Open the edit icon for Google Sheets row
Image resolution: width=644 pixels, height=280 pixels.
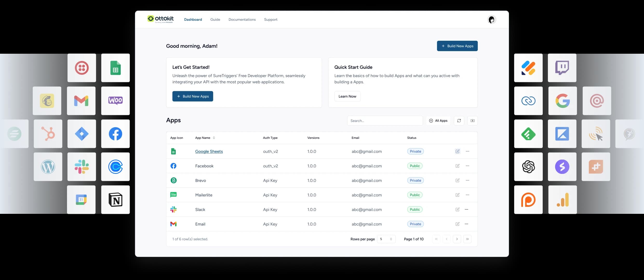click(x=458, y=151)
